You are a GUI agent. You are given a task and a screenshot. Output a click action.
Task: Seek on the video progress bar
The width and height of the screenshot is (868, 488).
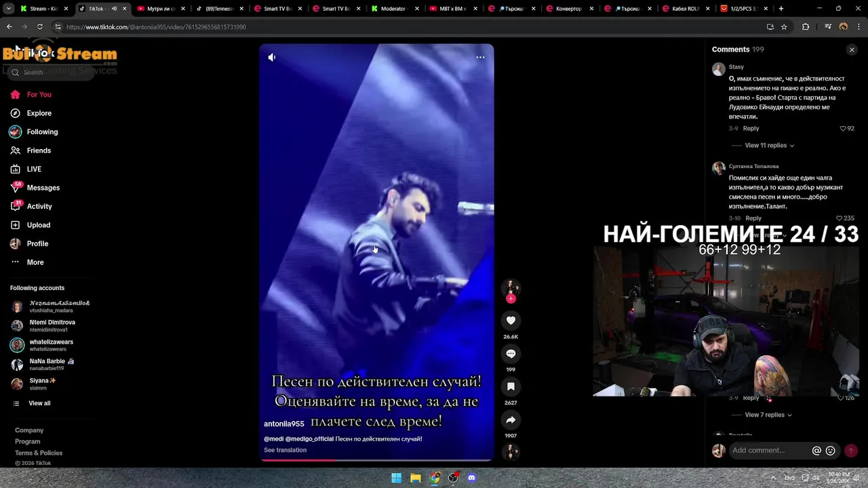(376, 460)
